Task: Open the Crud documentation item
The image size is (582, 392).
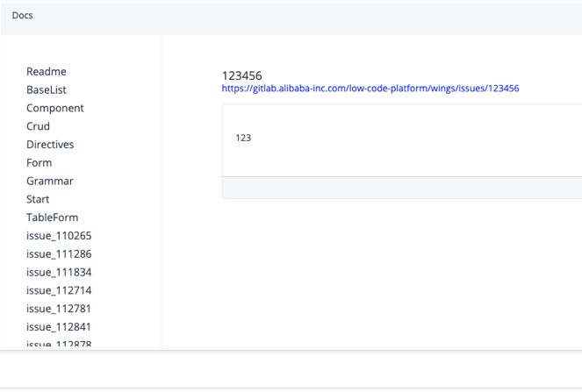Action: (39, 126)
